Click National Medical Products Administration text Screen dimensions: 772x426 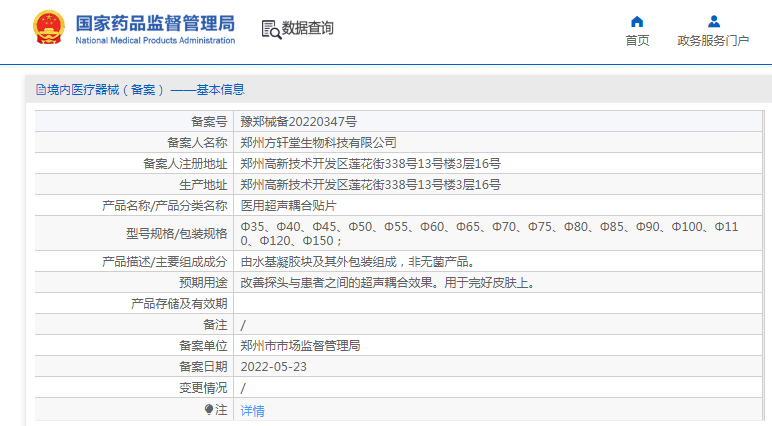(x=155, y=40)
